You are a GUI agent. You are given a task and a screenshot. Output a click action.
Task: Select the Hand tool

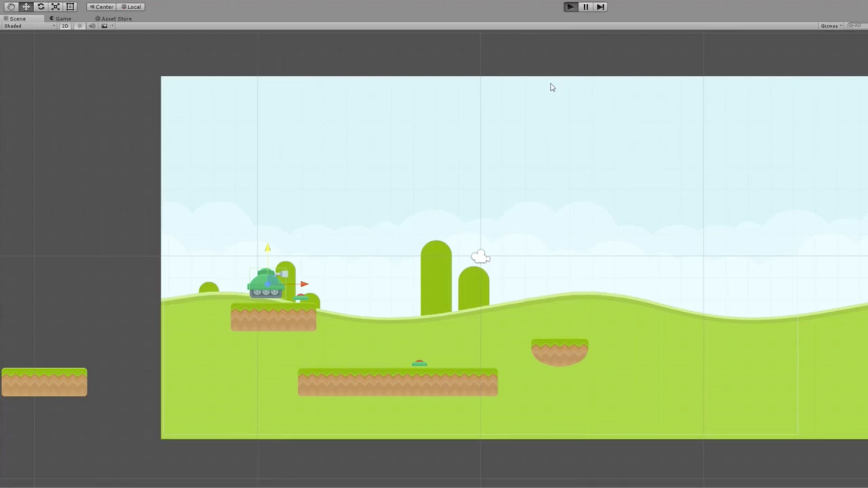[11, 7]
